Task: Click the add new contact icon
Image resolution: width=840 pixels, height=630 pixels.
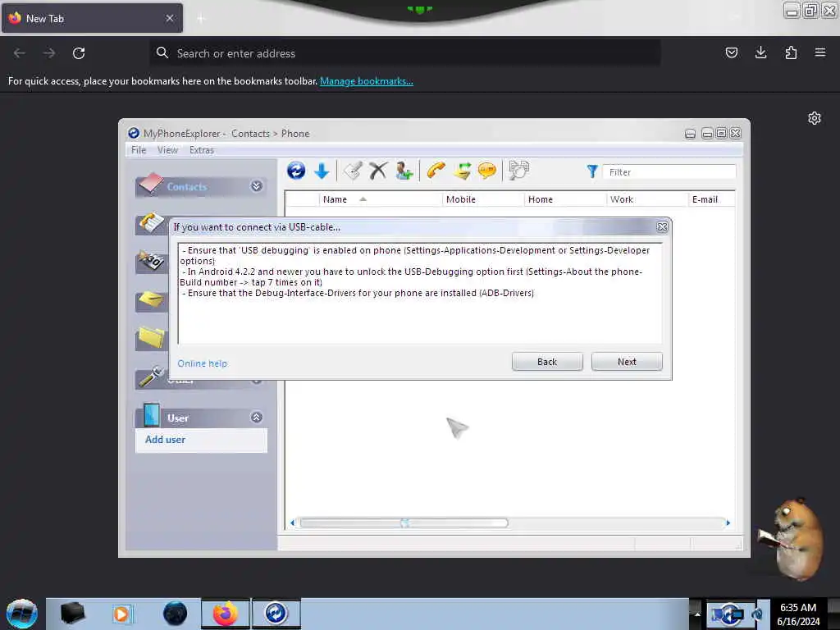Action: (x=404, y=171)
